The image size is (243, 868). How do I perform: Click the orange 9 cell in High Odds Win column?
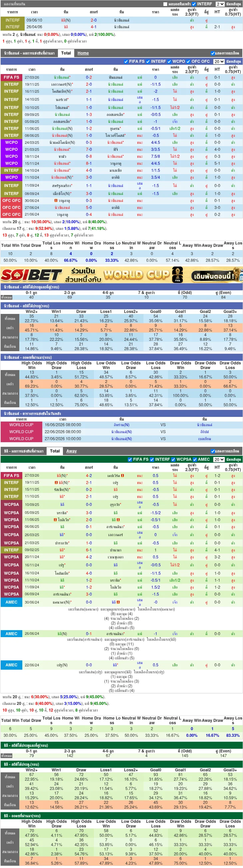pyautogui.click(x=32, y=382)
